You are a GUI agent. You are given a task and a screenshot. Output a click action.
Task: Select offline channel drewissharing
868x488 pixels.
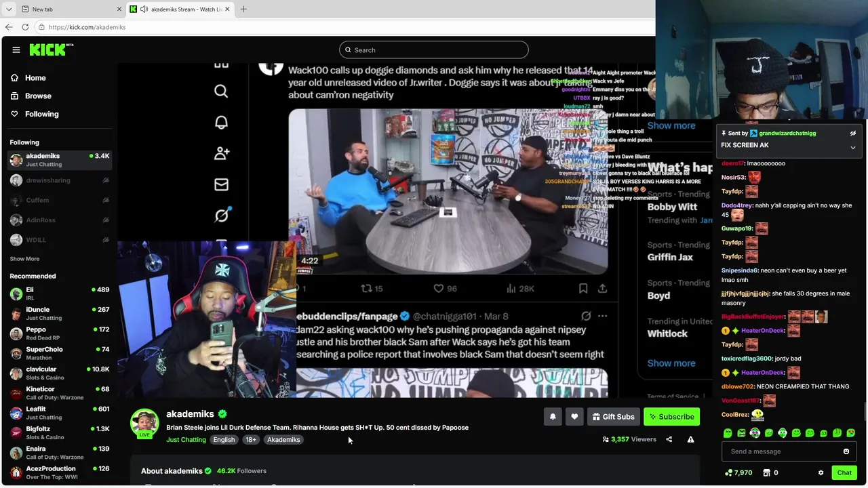coord(60,180)
